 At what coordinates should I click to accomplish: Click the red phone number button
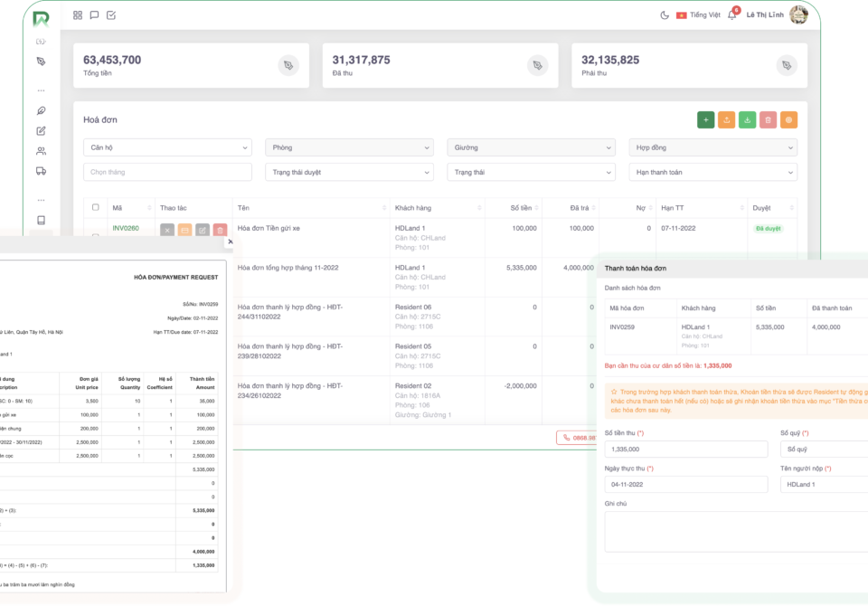(576, 438)
